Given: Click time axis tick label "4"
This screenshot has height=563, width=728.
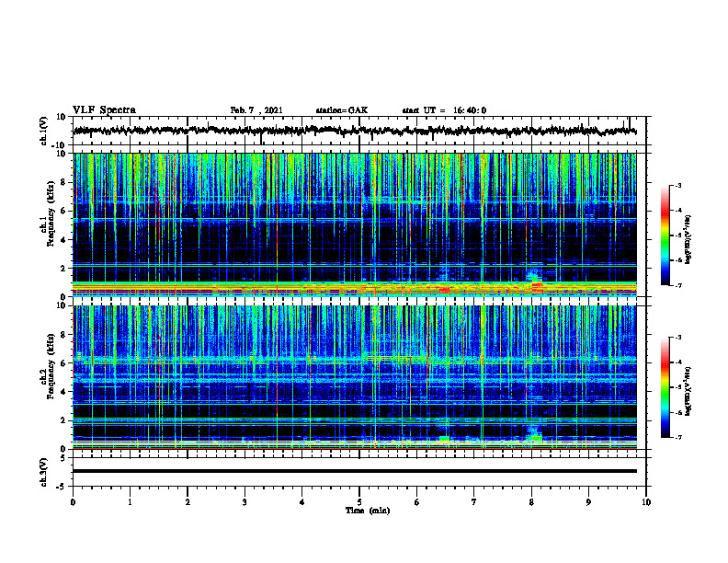Looking at the screenshot, I should [x=301, y=502].
